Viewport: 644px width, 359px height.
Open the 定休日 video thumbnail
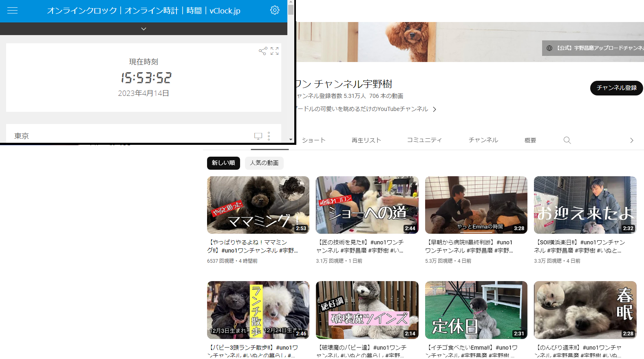click(x=476, y=310)
